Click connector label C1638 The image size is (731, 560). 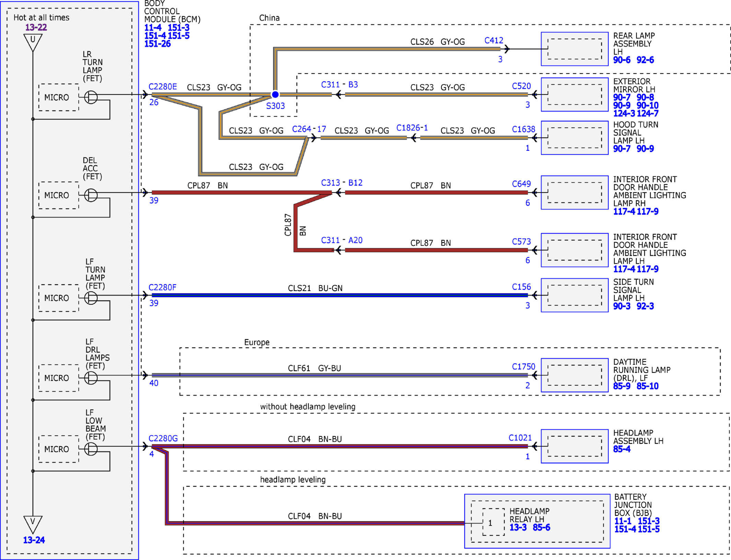(523, 129)
